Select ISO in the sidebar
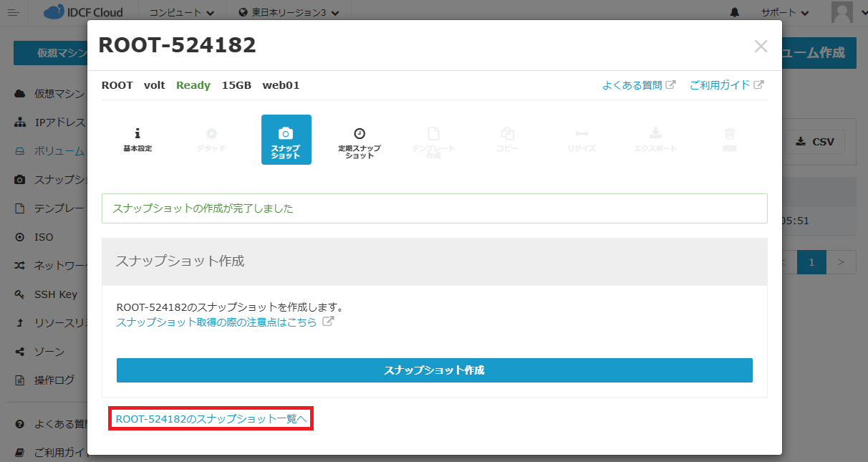 pyautogui.click(x=44, y=237)
